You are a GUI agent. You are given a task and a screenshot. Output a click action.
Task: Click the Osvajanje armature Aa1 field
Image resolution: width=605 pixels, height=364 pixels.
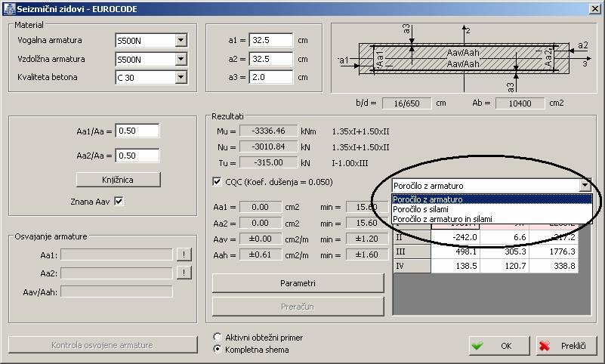coord(116,254)
